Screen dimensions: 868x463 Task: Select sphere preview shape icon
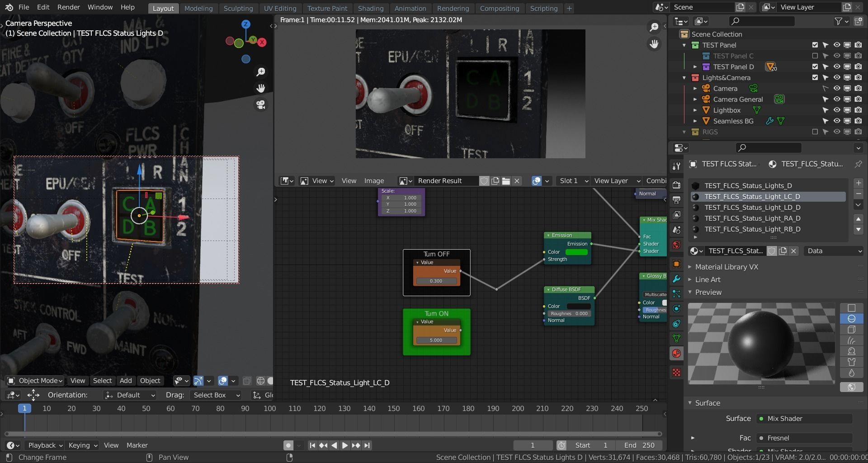[851, 319]
